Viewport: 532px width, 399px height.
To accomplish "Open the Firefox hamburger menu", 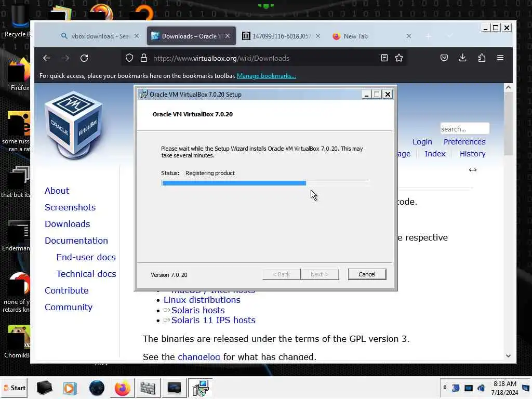I will [x=500, y=58].
